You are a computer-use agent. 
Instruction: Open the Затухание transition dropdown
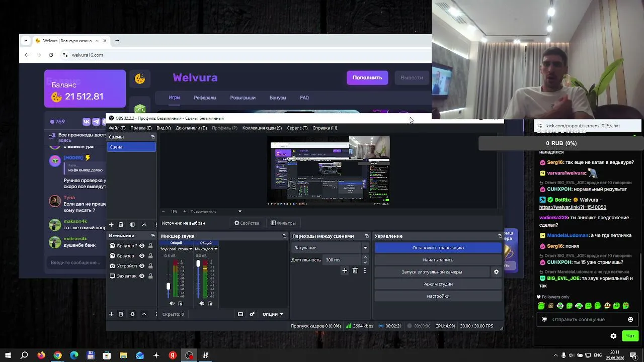(330, 248)
